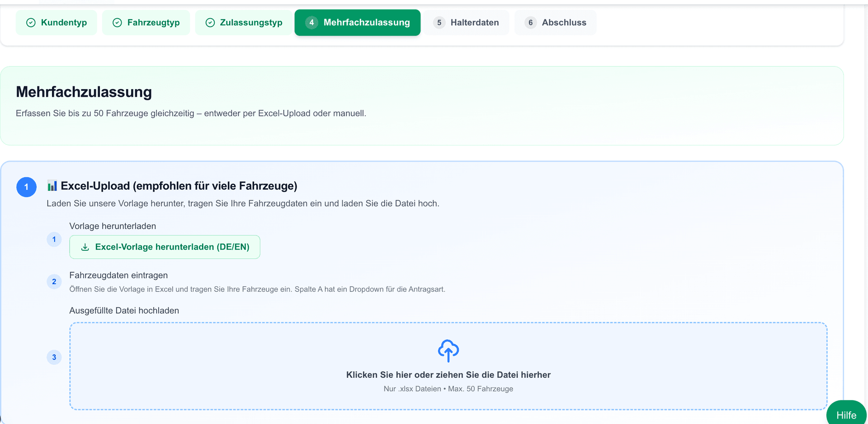Click the checkmark icon on Zulassungstyp step
The width and height of the screenshot is (868, 424).
(210, 22)
